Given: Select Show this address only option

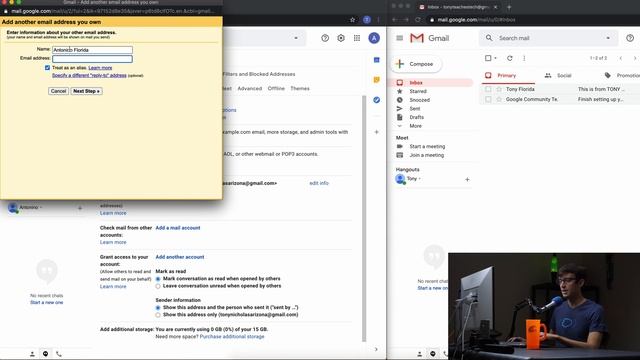Looking at the screenshot, I should (158, 315).
